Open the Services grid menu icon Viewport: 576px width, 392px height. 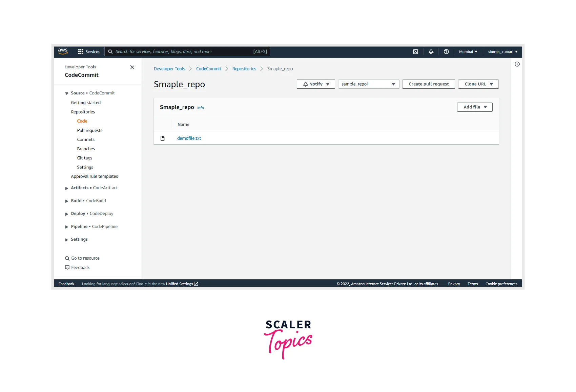pyautogui.click(x=81, y=51)
